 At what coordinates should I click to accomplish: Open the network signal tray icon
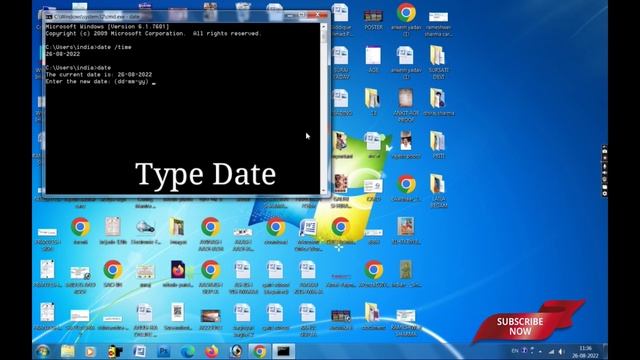551,351
